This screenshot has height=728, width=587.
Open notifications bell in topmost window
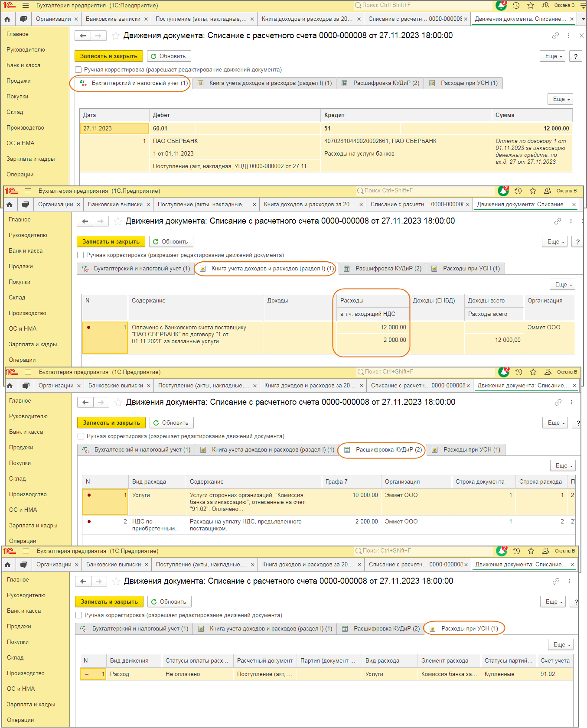(501, 6)
